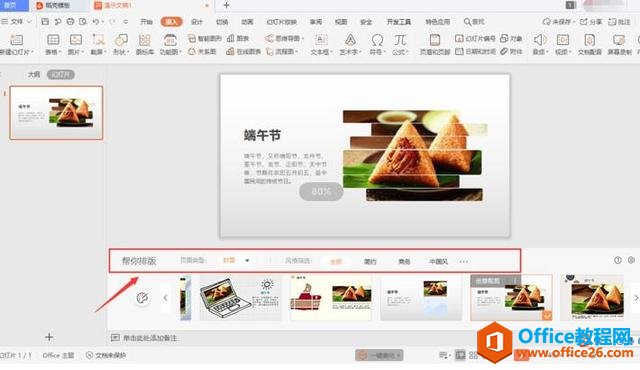
Task: Open the Start ribbon tab
Action: [146, 22]
